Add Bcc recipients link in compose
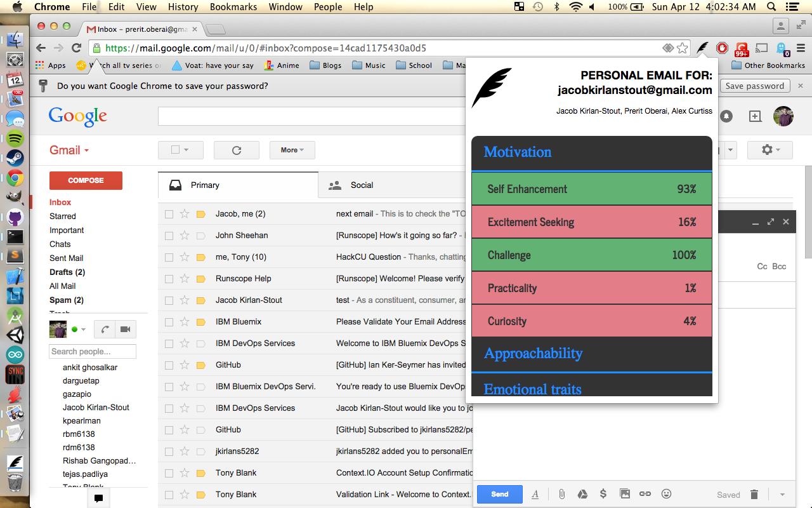This screenshot has height=508, width=812. pos(779,266)
